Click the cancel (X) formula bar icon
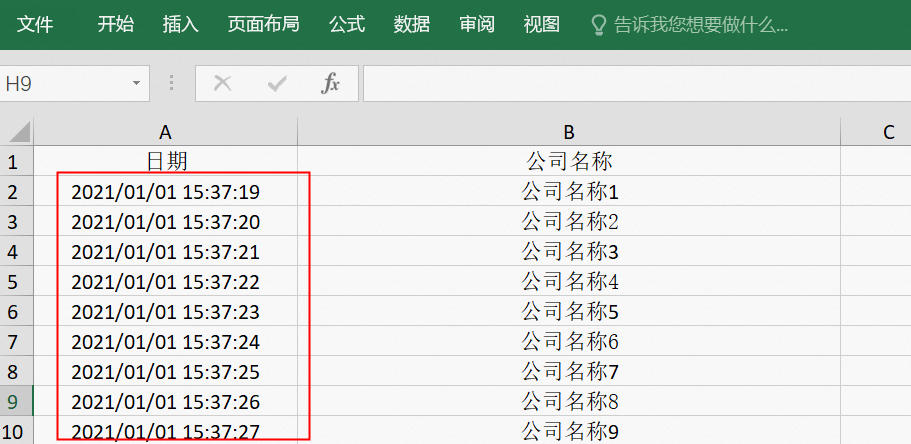The height and width of the screenshot is (444, 911). point(223,84)
